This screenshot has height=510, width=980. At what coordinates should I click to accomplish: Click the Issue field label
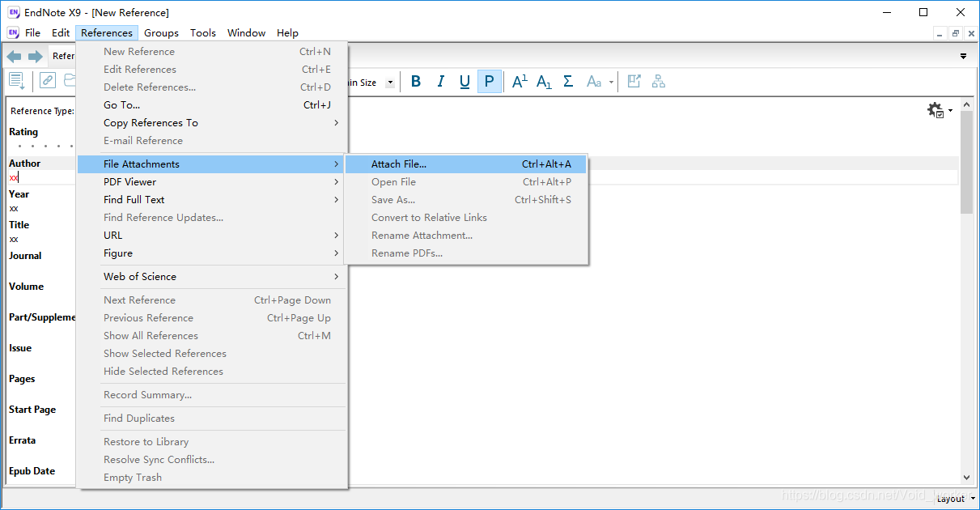pos(20,348)
